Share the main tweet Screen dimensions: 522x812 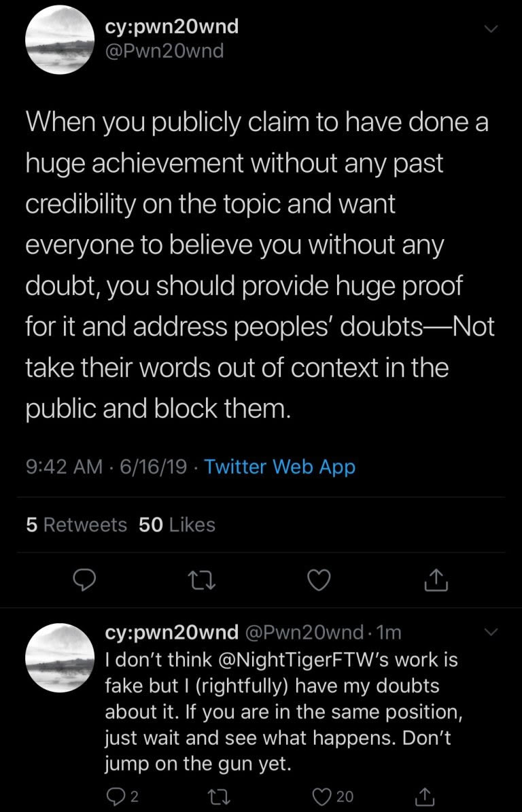coord(436,580)
